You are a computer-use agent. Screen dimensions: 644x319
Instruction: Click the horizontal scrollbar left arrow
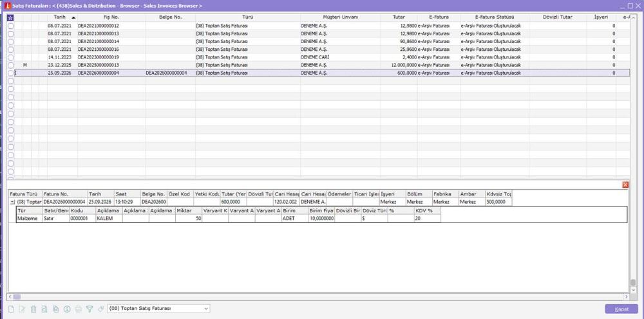12,296
